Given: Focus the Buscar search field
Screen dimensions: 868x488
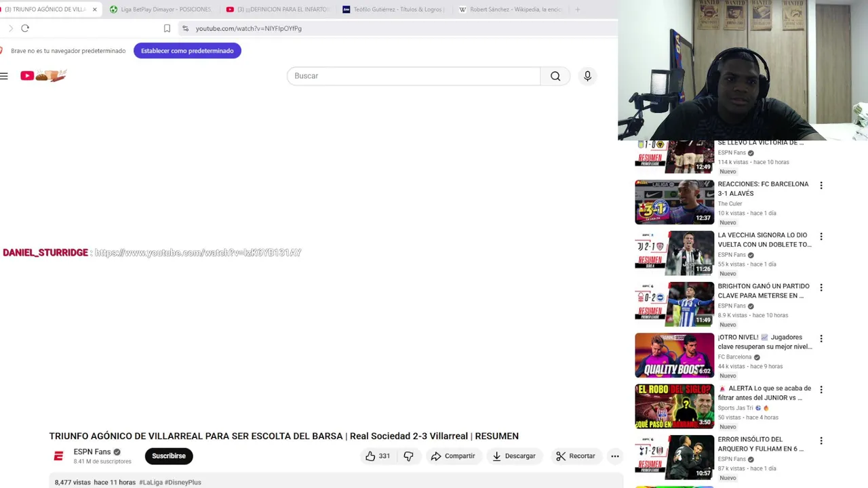Looking at the screenshot, I should click(x=414, y=76).
